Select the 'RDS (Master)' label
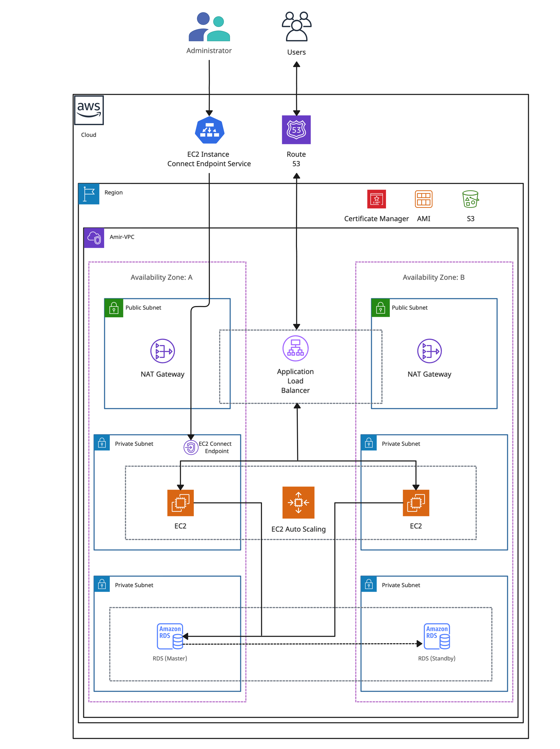560x749 pixels. point(170,658)
